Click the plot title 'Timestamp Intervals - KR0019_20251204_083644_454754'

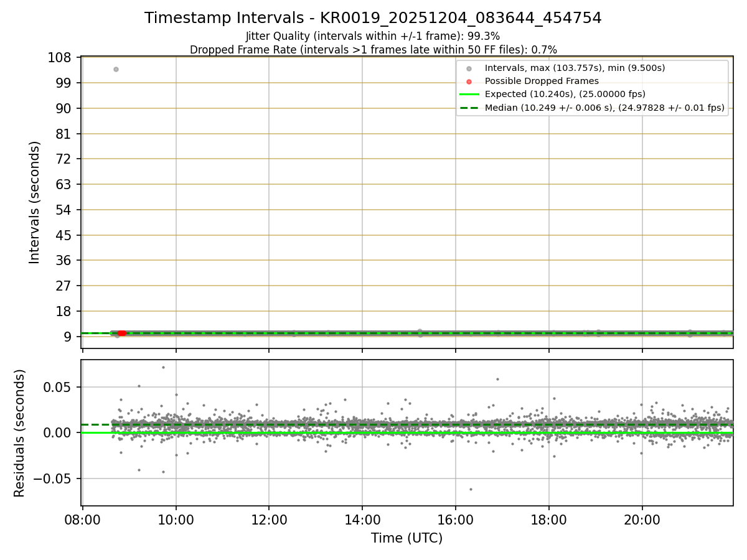[373, 18]
